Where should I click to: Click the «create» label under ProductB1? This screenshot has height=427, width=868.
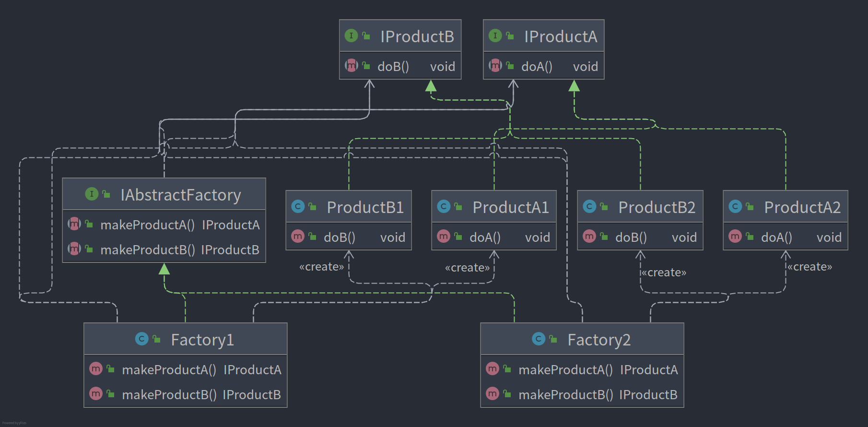point(321,267)
